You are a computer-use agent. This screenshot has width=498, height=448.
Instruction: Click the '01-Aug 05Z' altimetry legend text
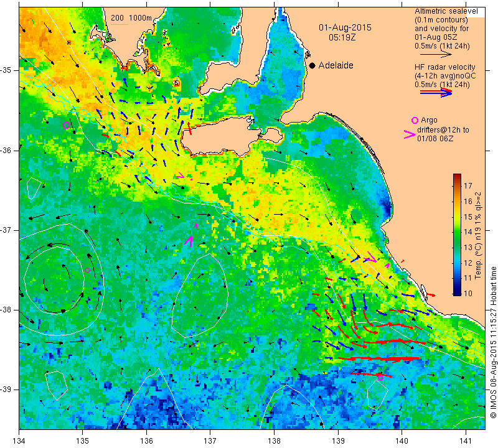click(436, 37)
